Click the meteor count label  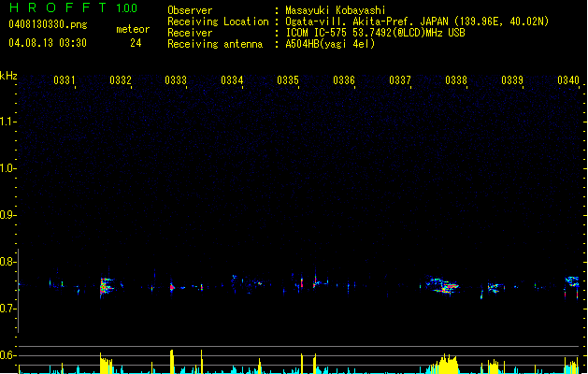click(x=133, y=29)
